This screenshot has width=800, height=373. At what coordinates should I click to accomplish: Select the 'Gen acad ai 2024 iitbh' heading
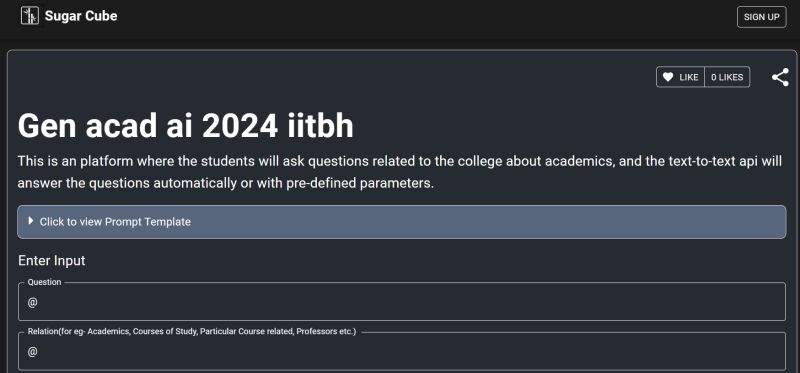click(186, 126)
